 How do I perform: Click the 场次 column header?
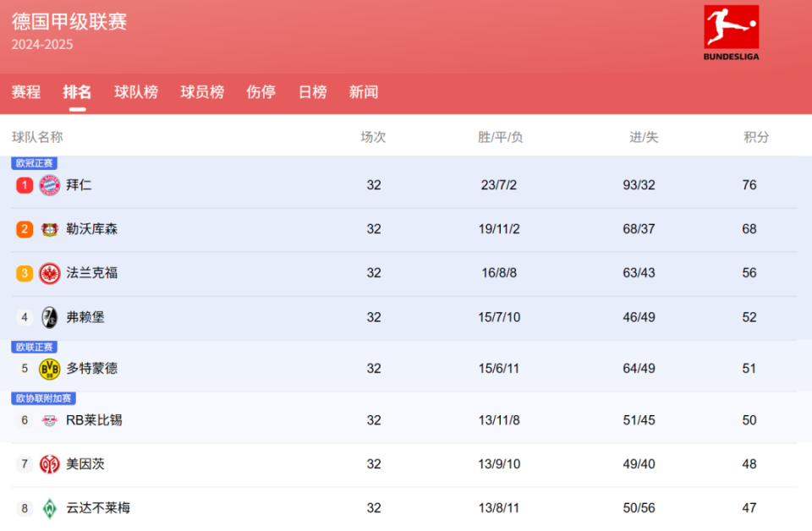click(x=373, y=137)
